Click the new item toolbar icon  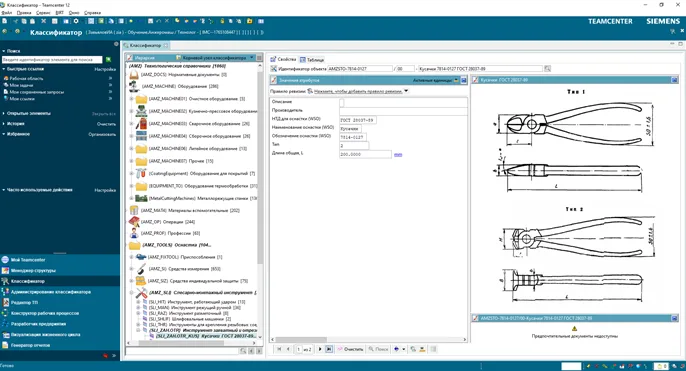pyautogui.click(x=4, y=21)
